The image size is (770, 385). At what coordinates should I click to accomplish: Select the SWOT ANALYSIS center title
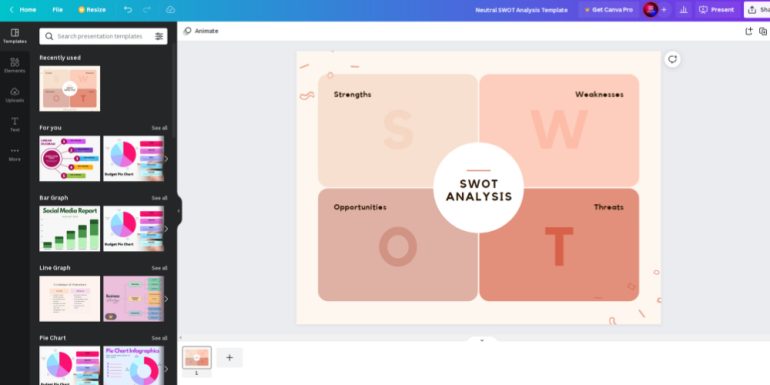479,191
